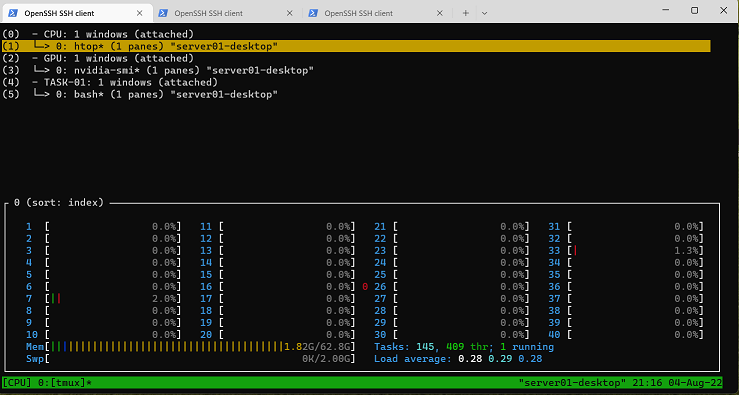Click the preview title '0 (sort: index)'
Viewport: 739px width, 395px height.
59,202
